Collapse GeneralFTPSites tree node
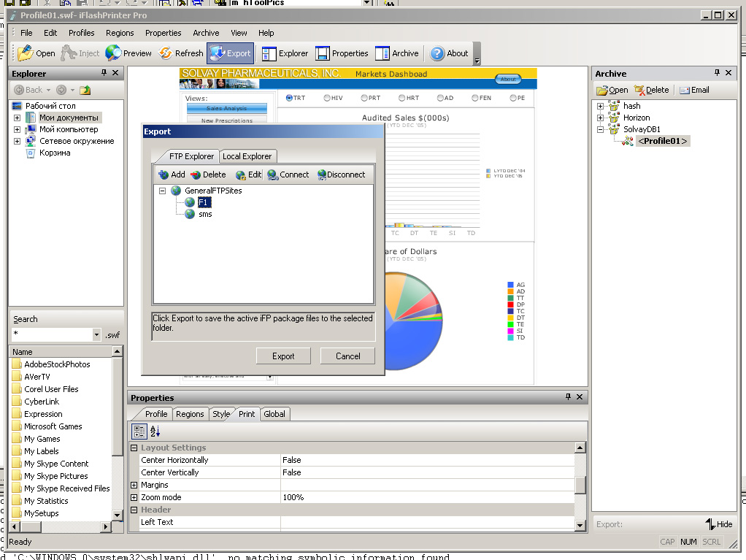This screenshot has width=746, height=560. pyautogui.click(x=162, y=191)
